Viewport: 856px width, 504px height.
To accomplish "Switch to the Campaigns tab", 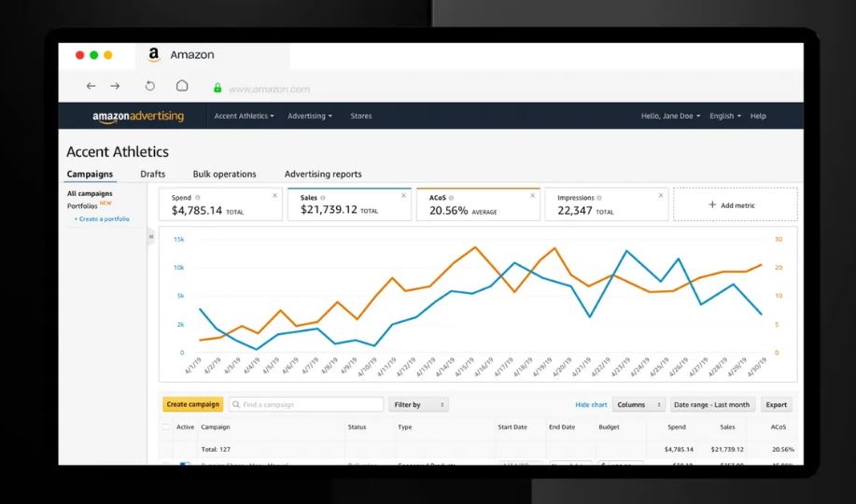I will 90,175.
